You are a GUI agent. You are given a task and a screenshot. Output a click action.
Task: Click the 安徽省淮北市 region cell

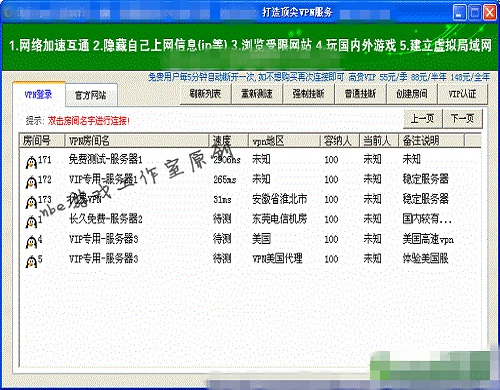[x=279, y=199]
